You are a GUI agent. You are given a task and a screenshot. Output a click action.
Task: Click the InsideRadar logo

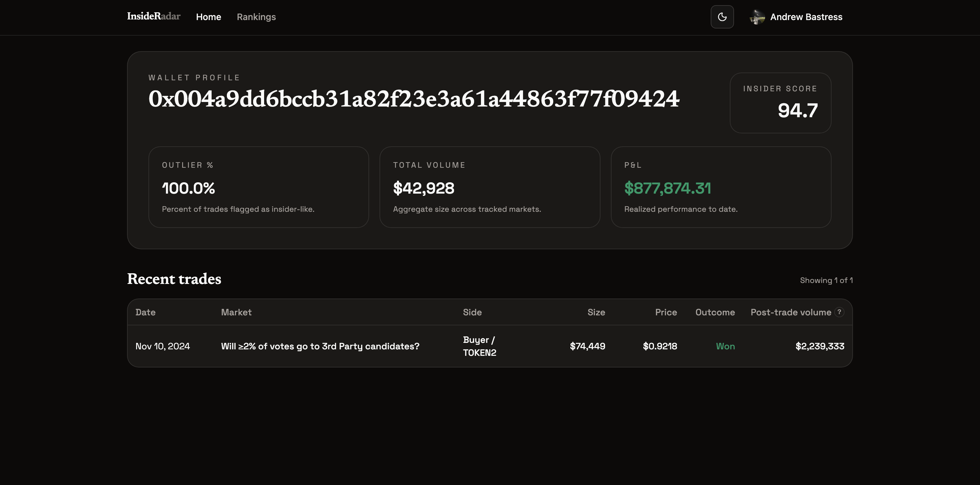click(153, 16)
